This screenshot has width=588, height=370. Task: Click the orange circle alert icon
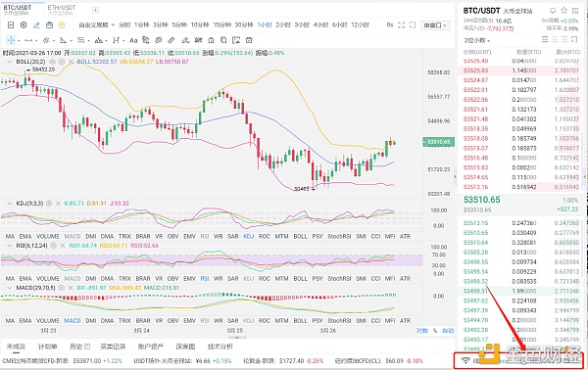62,25
